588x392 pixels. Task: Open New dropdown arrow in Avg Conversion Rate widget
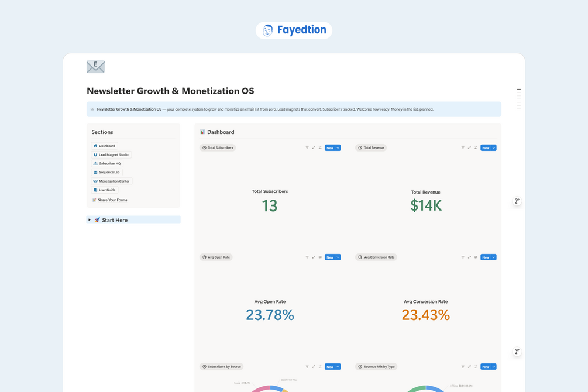click(x=494, y=257)
